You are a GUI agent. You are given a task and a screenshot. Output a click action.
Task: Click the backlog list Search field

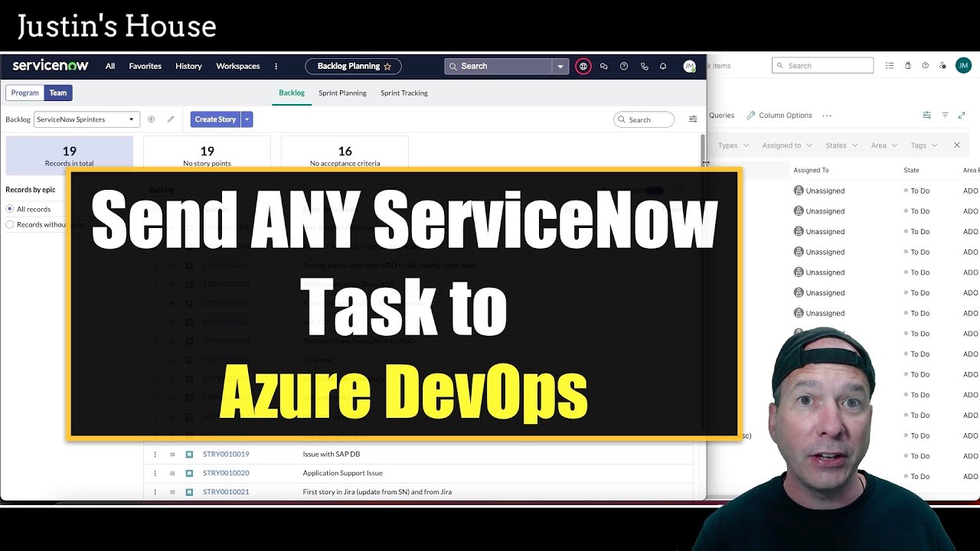point(644,119)
